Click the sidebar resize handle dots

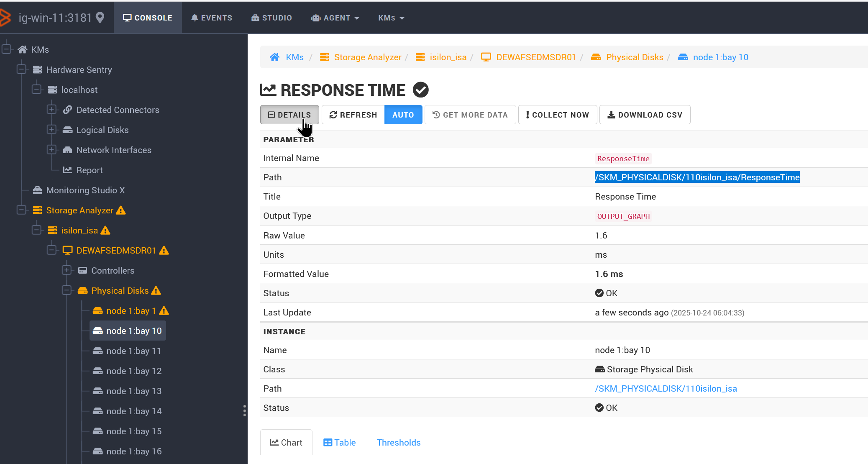pos(245,410)
